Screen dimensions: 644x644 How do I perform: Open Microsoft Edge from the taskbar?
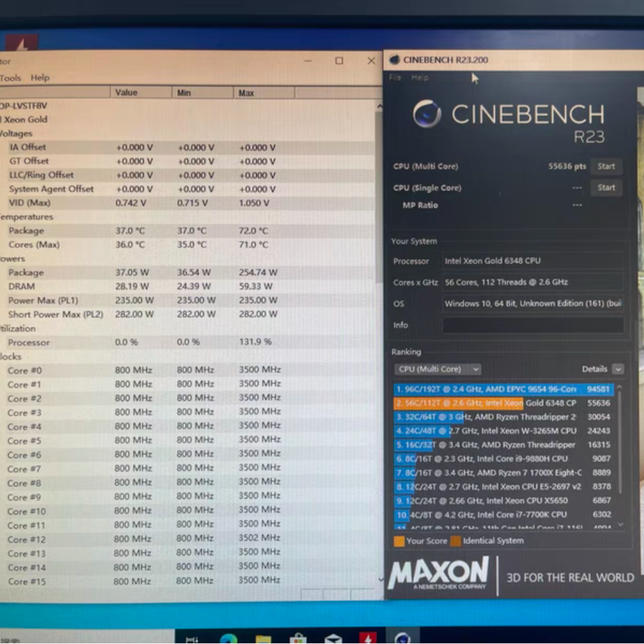(228, 637)
